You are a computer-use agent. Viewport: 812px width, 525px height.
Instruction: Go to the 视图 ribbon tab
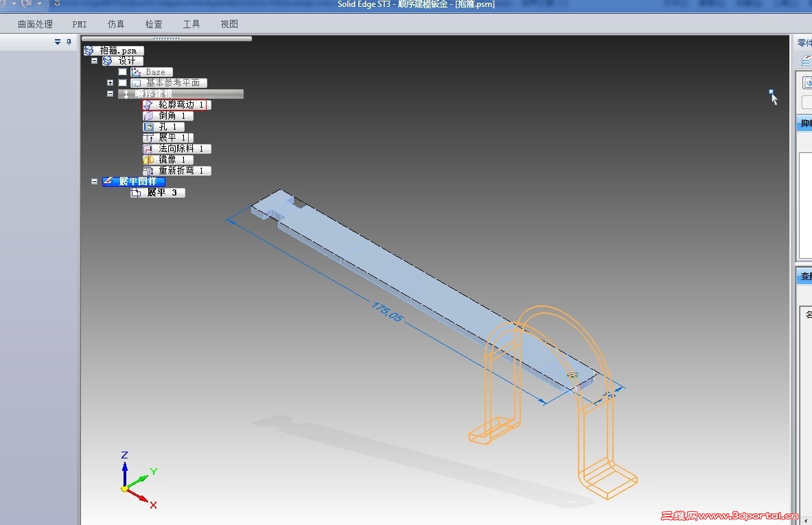click(229, 24)
